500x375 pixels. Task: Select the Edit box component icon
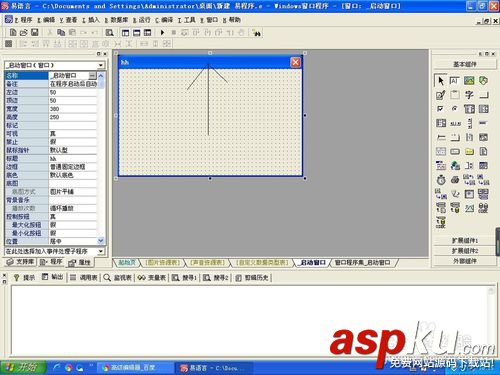pos(454,81)
